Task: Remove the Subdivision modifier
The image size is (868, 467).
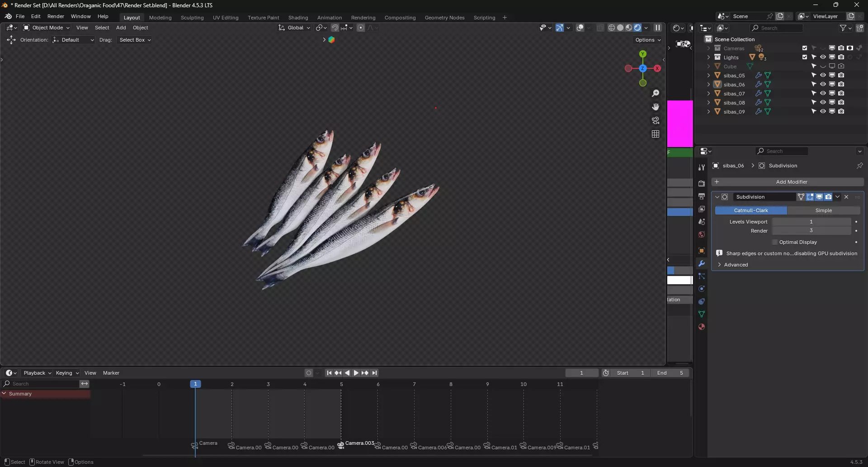Action: (846, 197)
